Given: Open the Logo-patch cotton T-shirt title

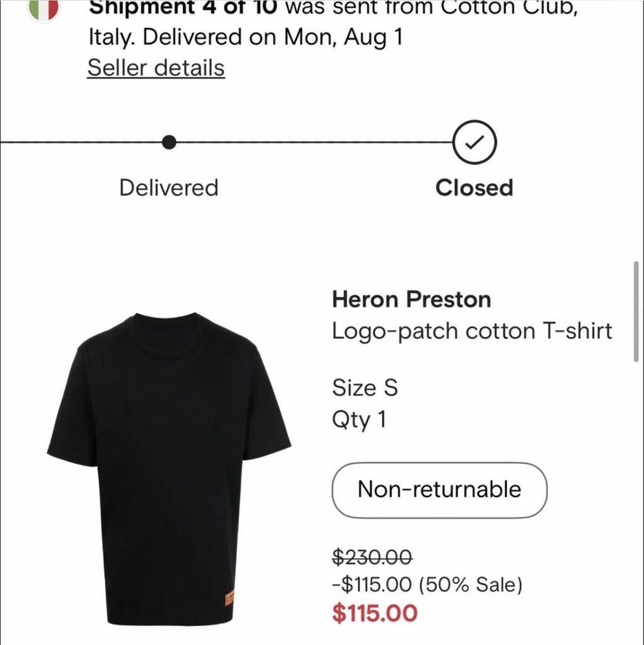Looking at the screenshot, I should (x=472, y=331).
